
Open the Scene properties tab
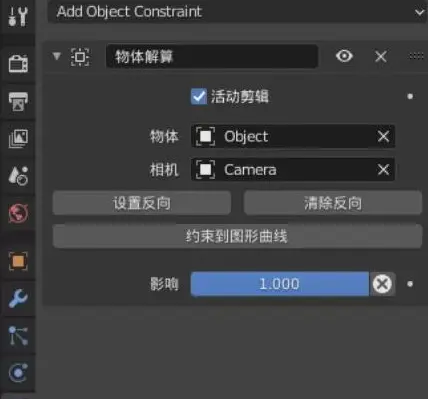click(x=18, y=175)
